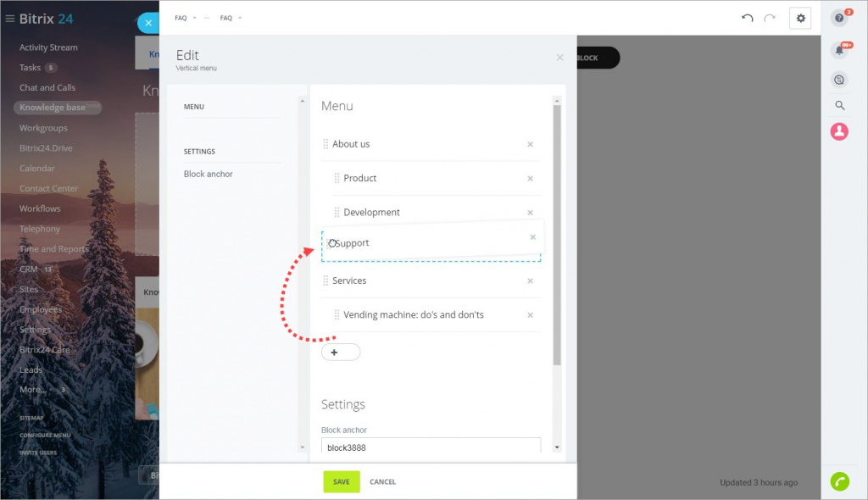Click the Block anchor input field
Screen dimensions: 868x500
coord(431,446)
